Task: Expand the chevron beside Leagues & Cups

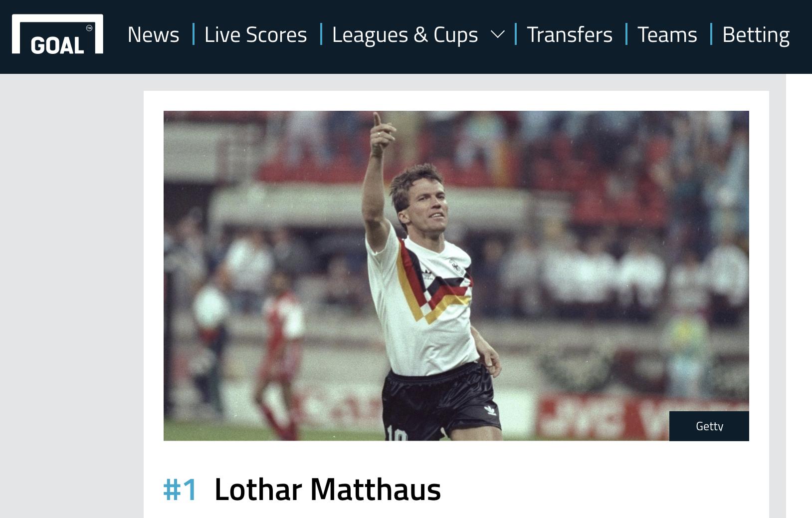Action: (497, 34)
